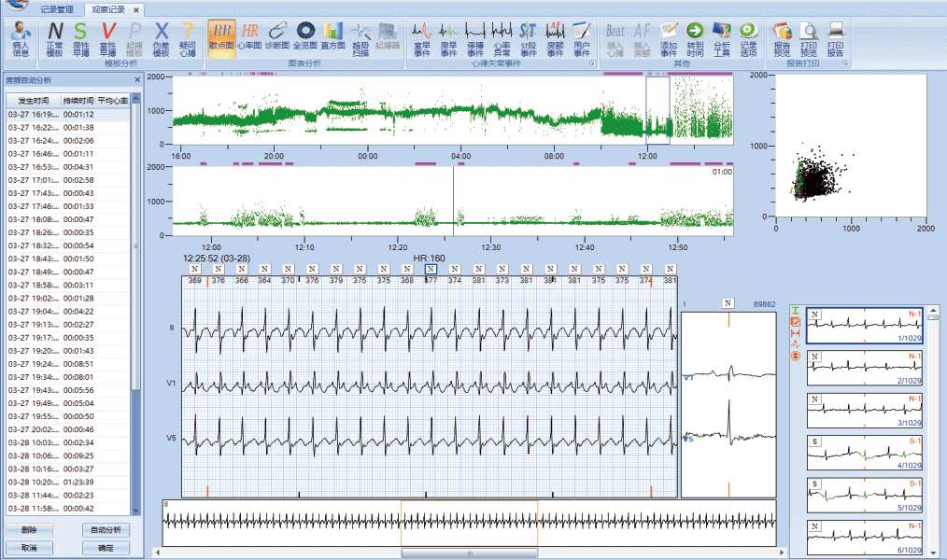Select the 室性早搏 V template icon
The height and width of the screenshot is (560, 947).
107,39
